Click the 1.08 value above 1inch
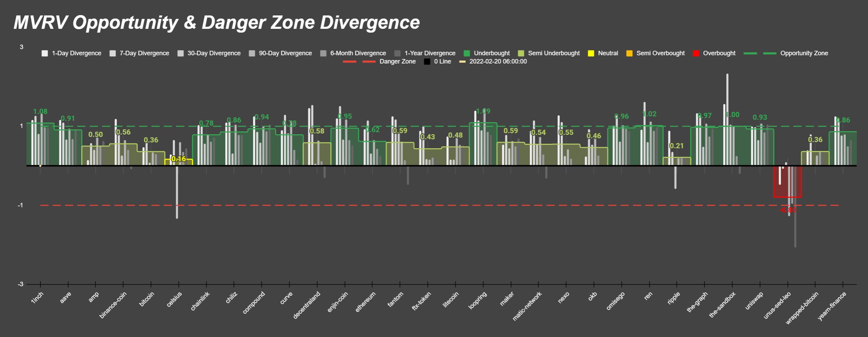This screenshot has height=337, width=868. click(40, 112)
